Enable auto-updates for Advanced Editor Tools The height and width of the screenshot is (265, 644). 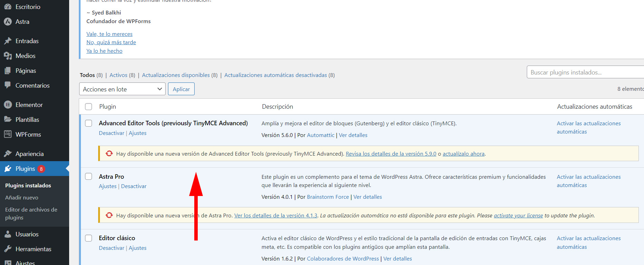589,128
